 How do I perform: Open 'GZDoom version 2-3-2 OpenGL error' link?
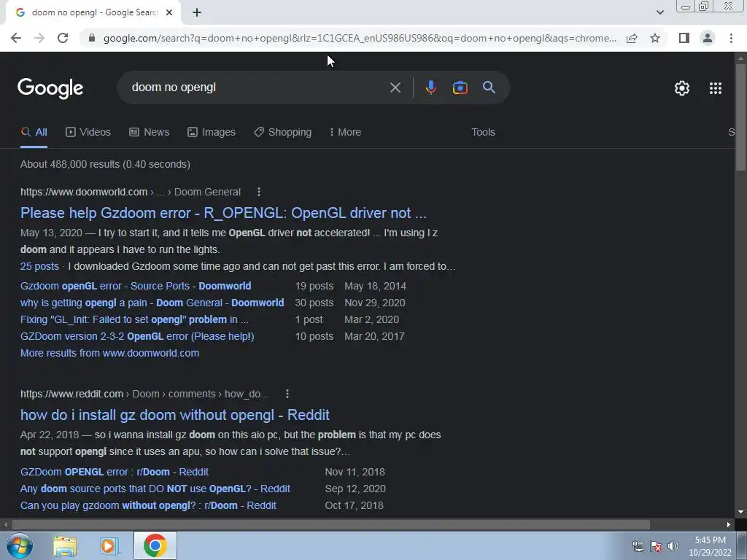pos(137,336)
